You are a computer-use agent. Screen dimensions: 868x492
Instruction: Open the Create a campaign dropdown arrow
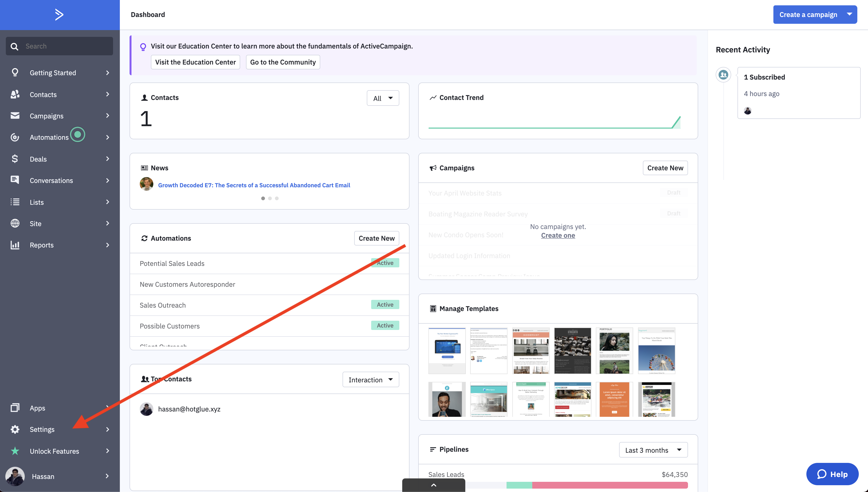pyautogui.click(x=849, y=15)
